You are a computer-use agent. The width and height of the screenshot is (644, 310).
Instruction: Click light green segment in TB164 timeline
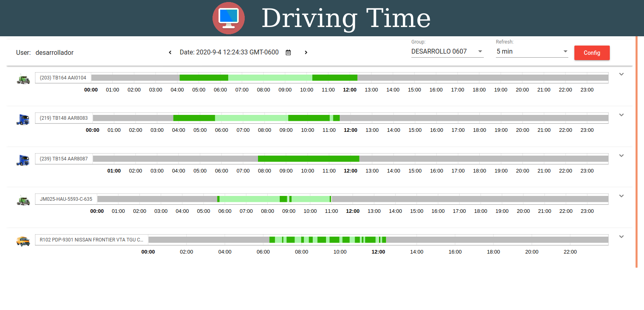pos(270,78)
